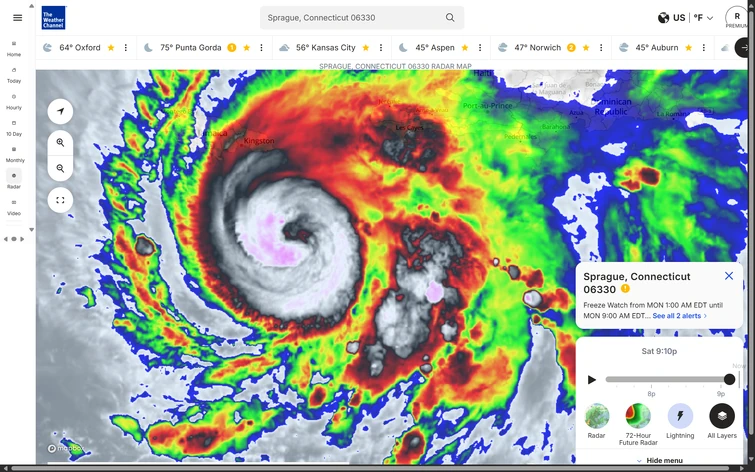Viewport: 755px width, 472px height.
Task: Collapse panel with Hide menu
Action: tap(659, 460)
